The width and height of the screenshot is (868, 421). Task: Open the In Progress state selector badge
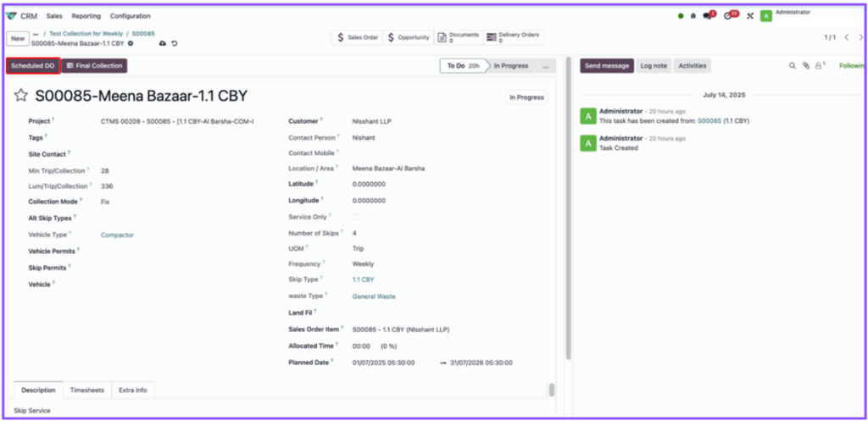[x=526, y=97]
